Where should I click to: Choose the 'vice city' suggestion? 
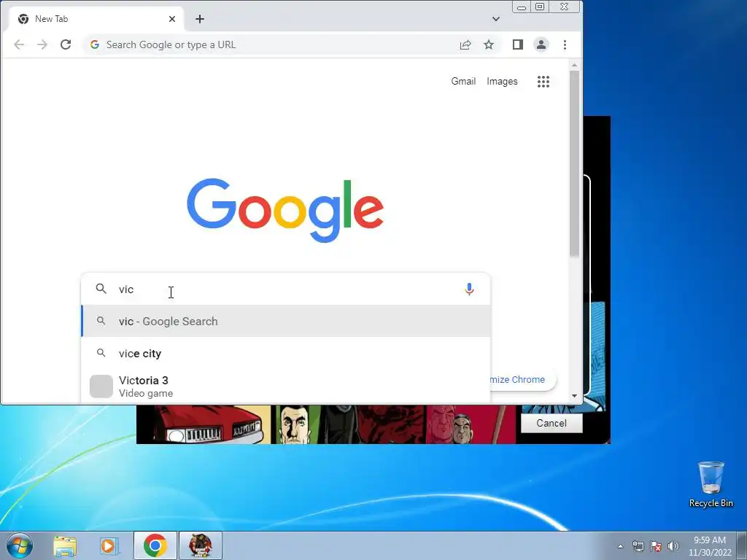tap(286, 354)
